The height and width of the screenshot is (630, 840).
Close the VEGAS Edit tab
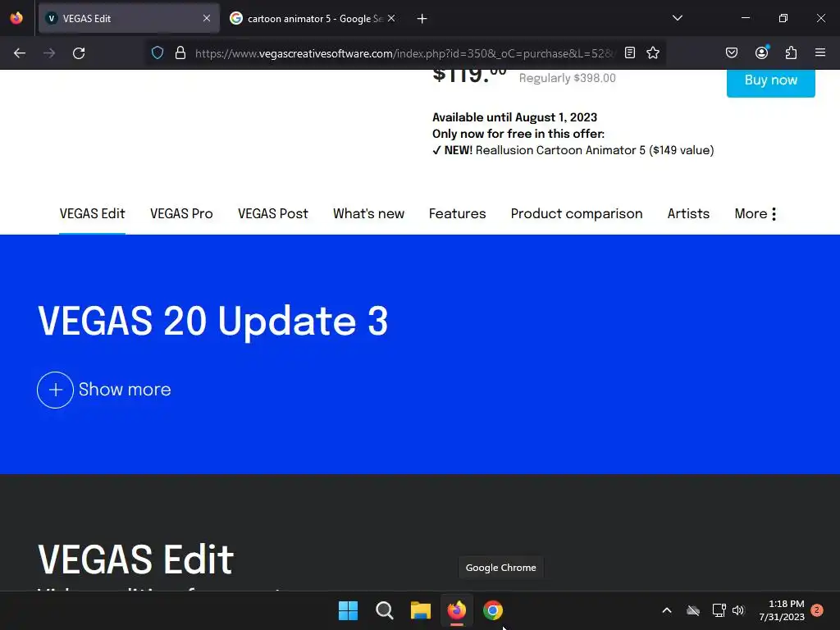click(x=206, y=18)
